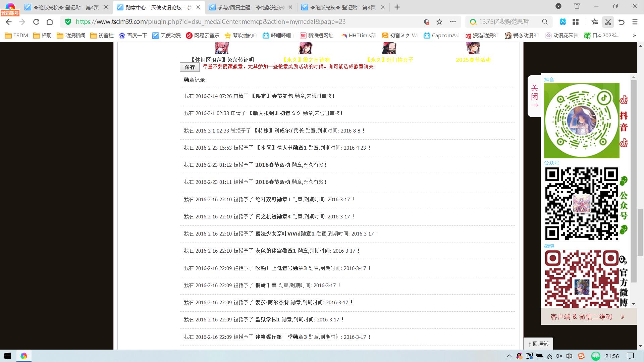Open the 初音社 bookmark folder
Image resolution: width=644 pixels, height=362 pixels.
[x=102, y=36]
